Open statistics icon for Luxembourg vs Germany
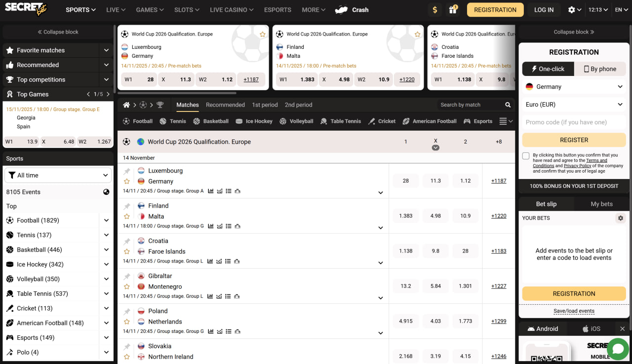 click(211, 191)
